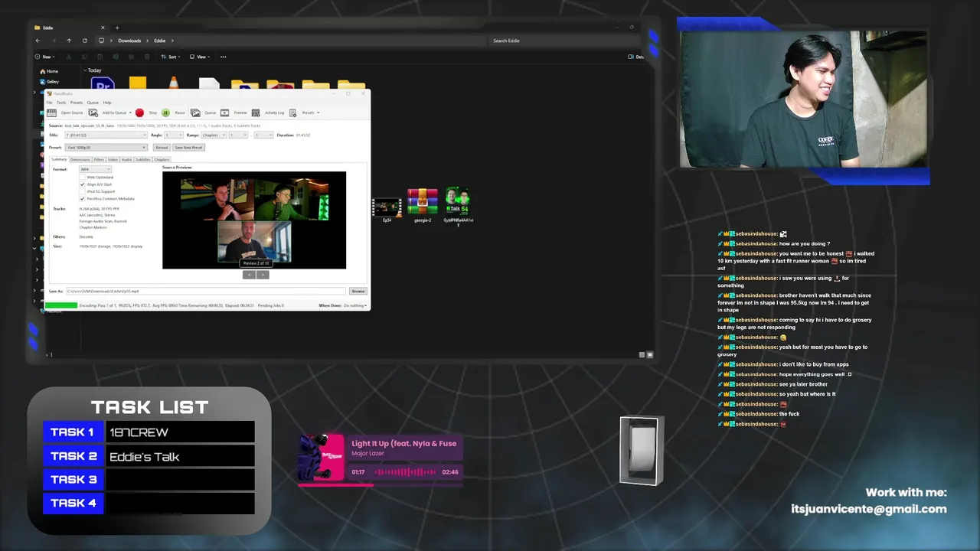Select the Premiere Pro project file icon

pos(103,83)
